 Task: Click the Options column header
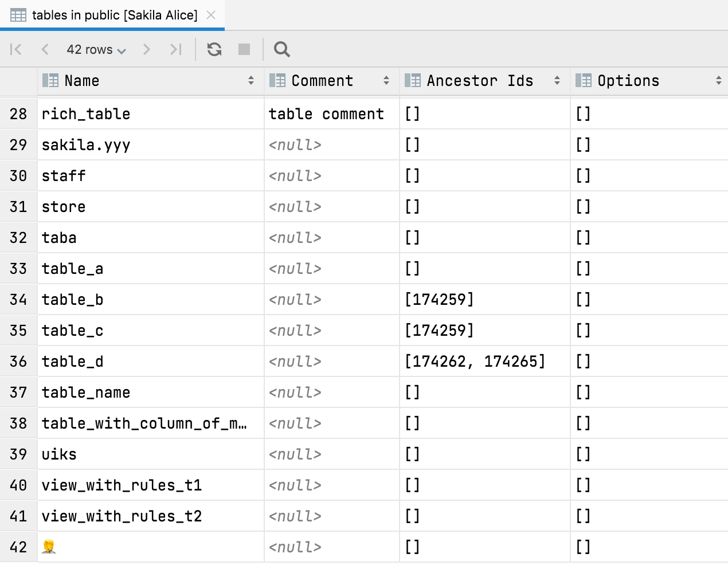tap(628, 81)
